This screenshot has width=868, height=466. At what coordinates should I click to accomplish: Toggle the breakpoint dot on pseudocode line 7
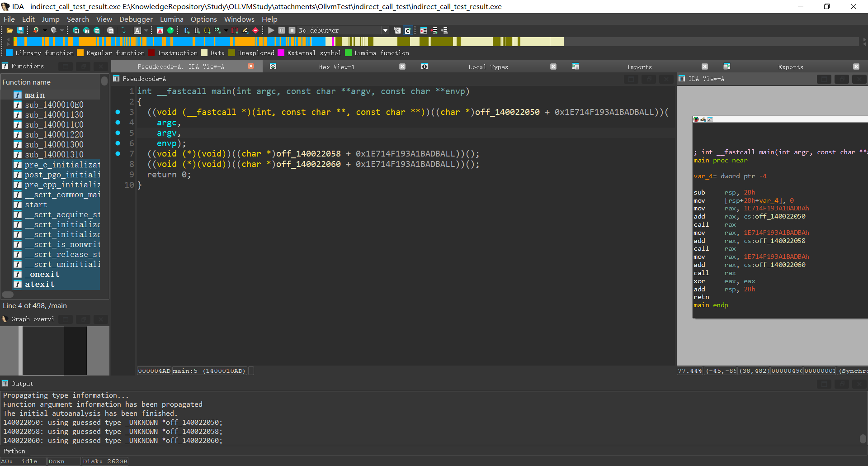click(118, 153)
